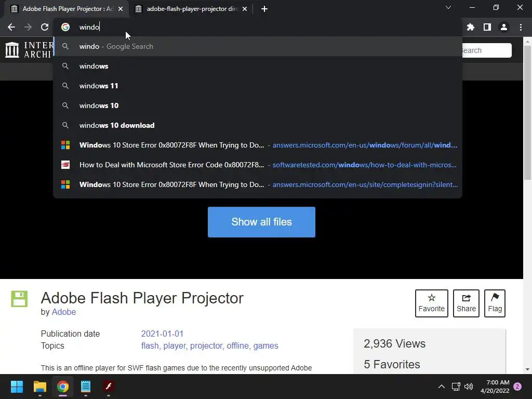Open the network status tray icon
Screen dimensions: 532x399
pyautogui.click(x=456, y=387)
